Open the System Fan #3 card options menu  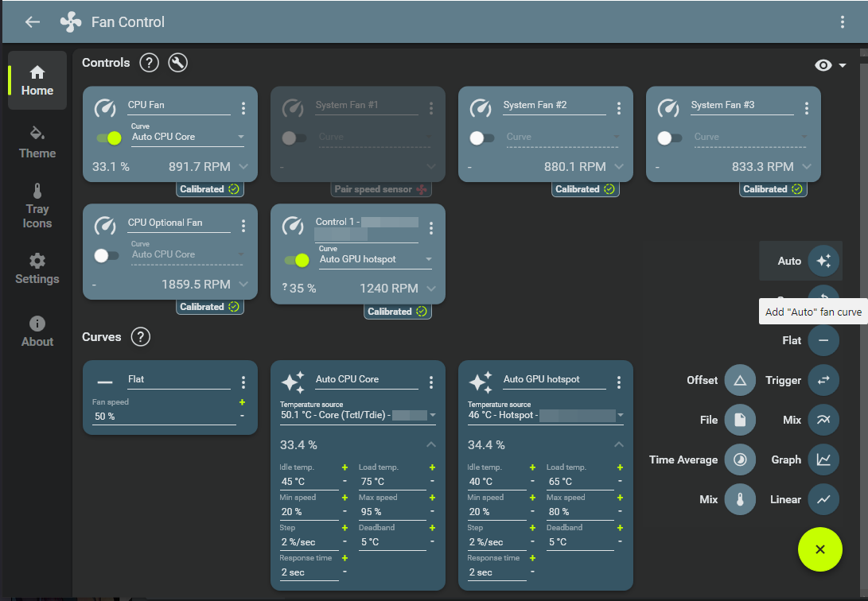tap(807, 108)
